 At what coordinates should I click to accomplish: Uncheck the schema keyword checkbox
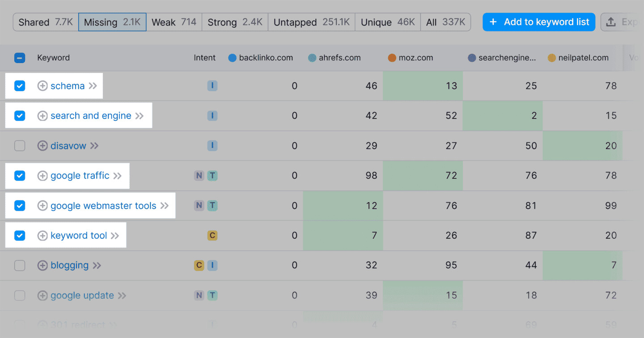click(x=20, y=86)
